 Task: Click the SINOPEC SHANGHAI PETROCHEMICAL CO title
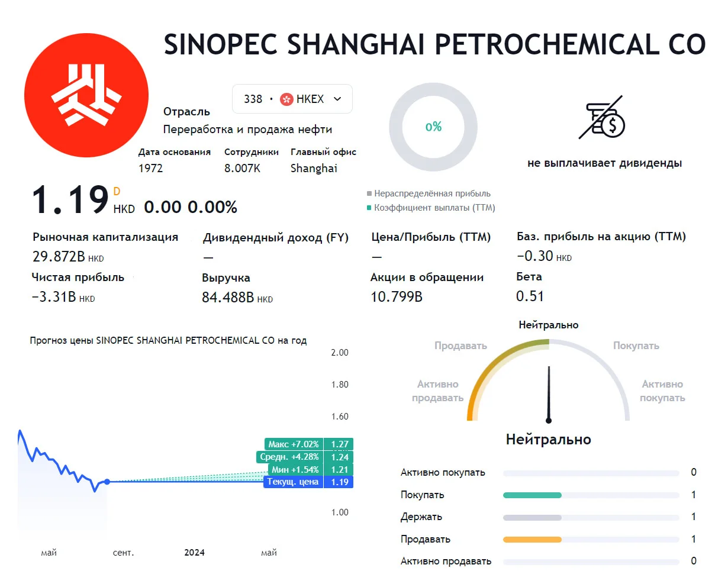coord(434,45)
